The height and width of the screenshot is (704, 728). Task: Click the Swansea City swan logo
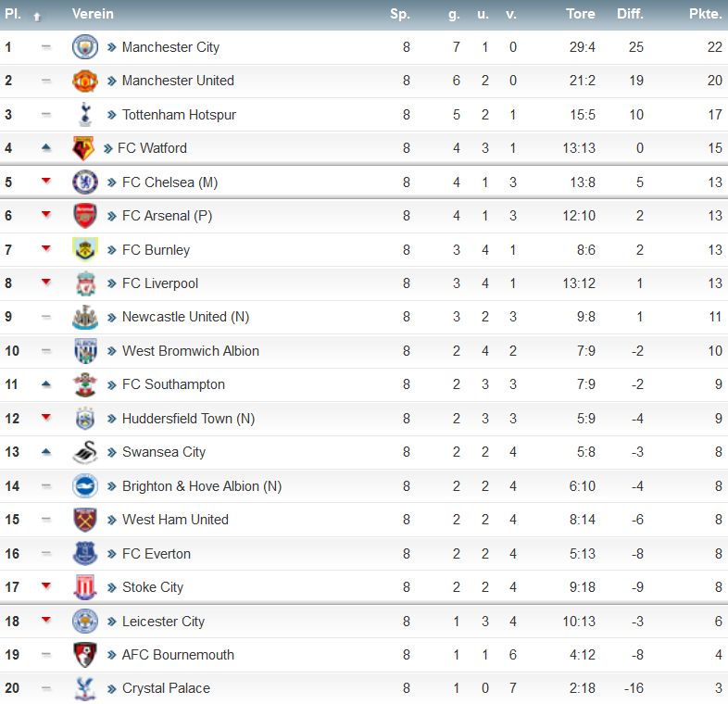point(85,452)
